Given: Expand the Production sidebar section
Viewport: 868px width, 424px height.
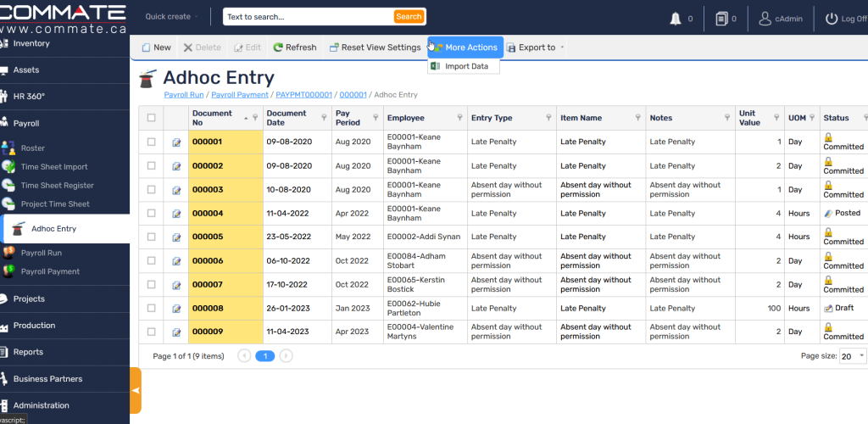Looking at the screenshot, I should point(64,326).
